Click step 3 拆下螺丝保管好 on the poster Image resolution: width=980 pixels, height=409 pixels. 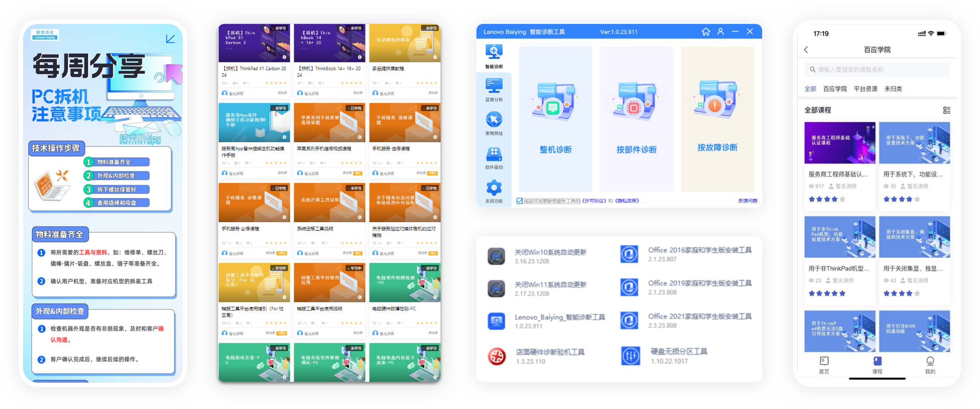(x=117, y=189)
